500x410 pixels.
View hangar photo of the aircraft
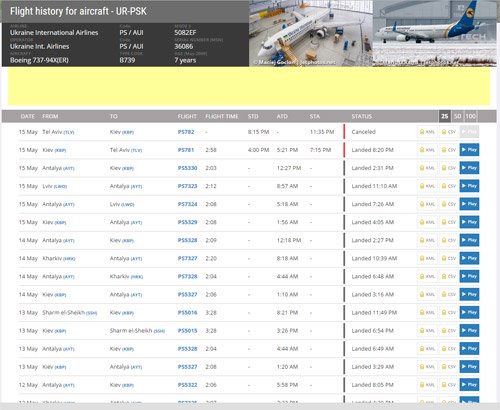(x=311, y=33)
